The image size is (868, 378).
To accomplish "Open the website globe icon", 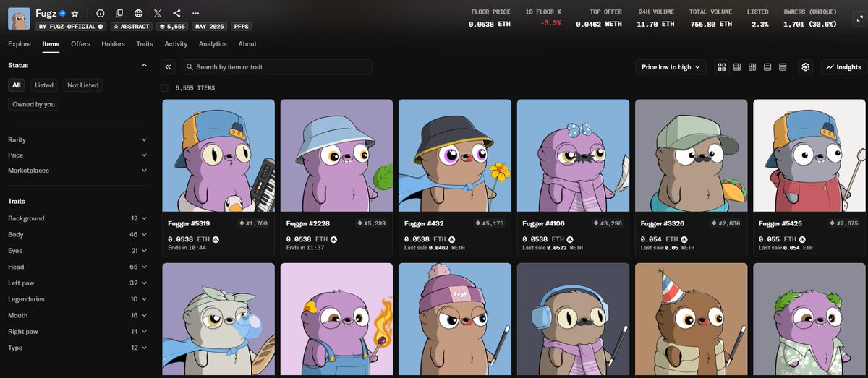I will click(138, 13).
